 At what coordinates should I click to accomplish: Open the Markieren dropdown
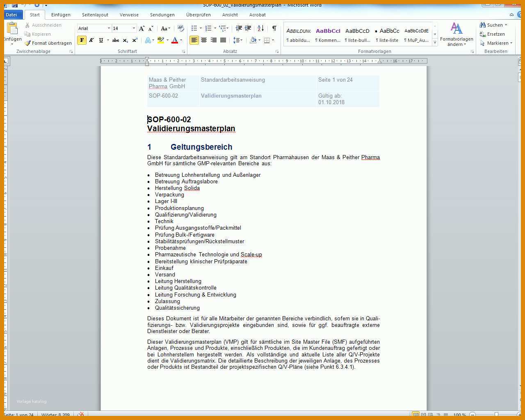pyautogui.click(x=496, y=43)
